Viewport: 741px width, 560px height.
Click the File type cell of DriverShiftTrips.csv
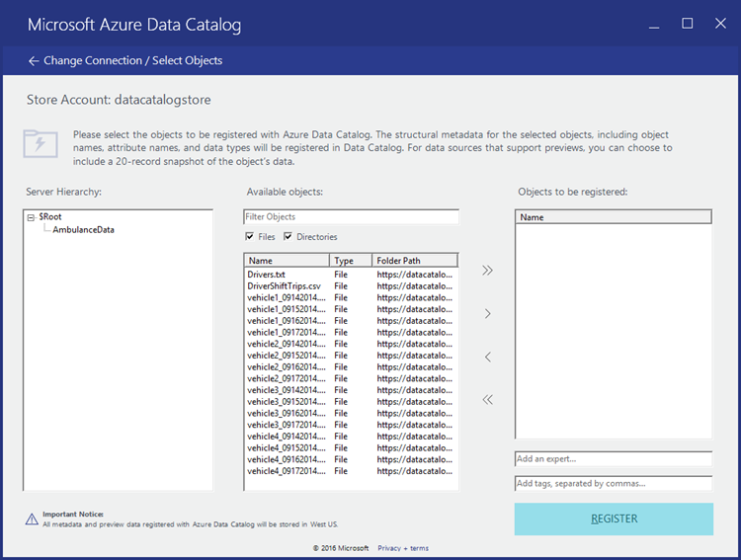coord(341,286)
